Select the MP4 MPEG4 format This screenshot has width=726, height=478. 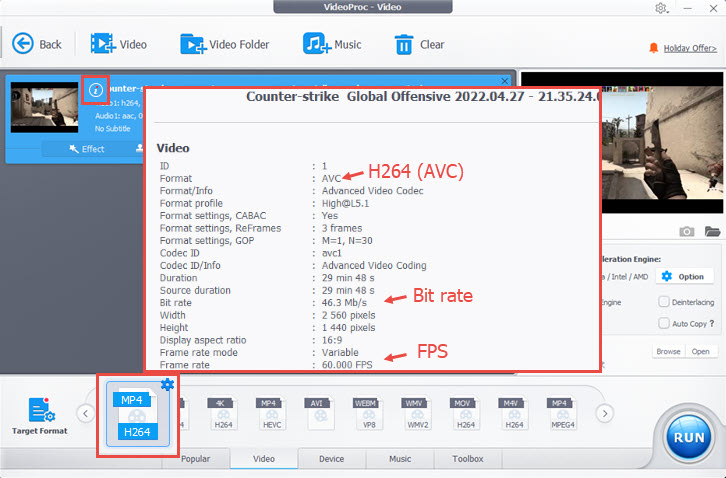tap(563, 414)
